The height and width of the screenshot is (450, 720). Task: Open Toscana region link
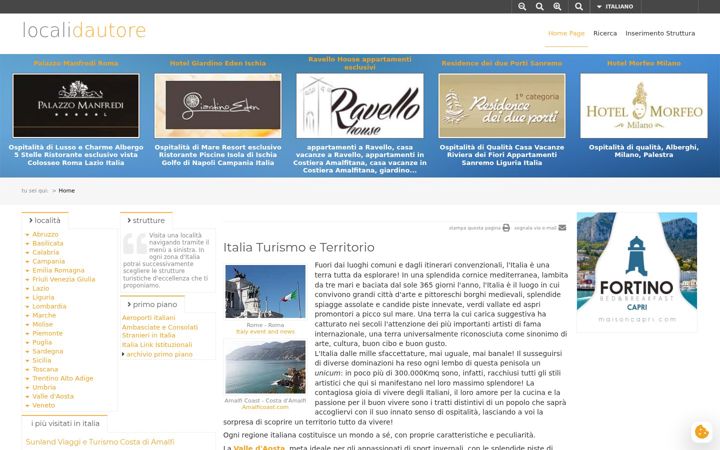pyautogui.click(x=45, y=369)
